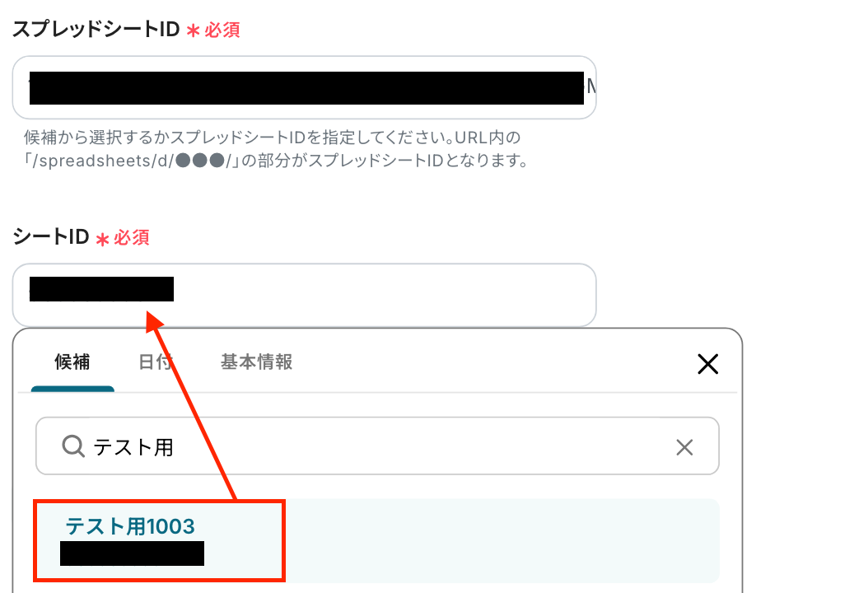Click the シートID field label
This screenshot has height=593, width=868.
point(51,237)
